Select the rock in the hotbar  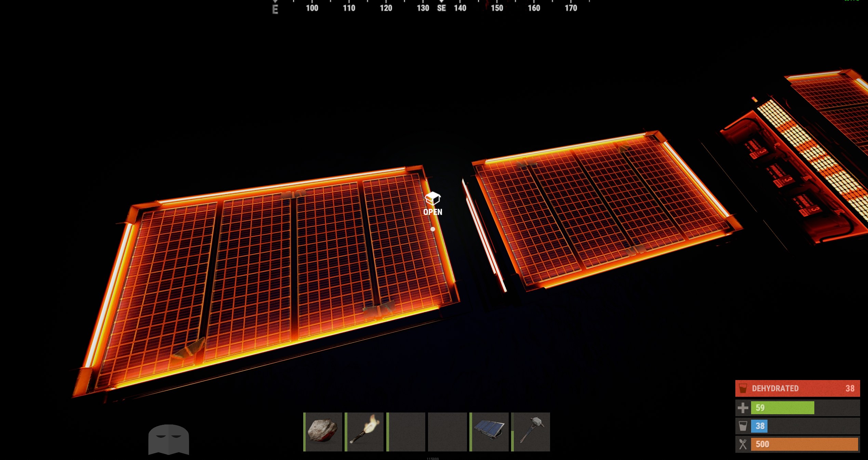coord(323,432)
